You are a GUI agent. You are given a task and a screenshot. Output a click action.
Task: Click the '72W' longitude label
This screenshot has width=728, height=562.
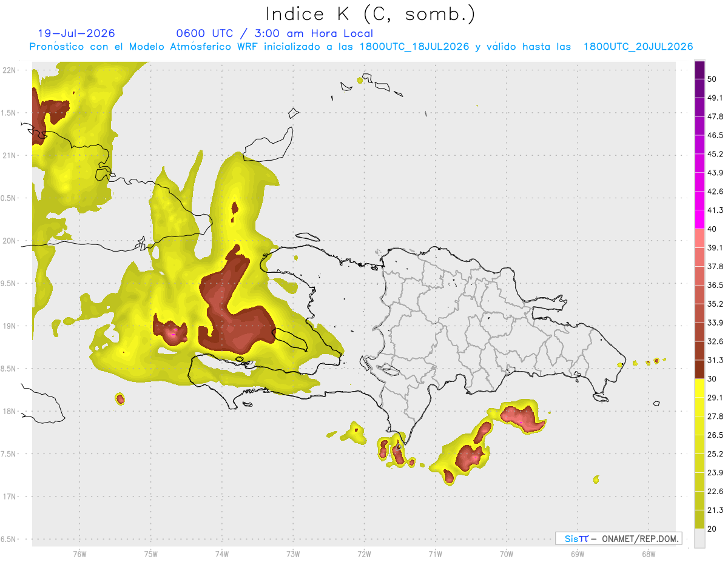pyautogui.click(x=364, y=554)
